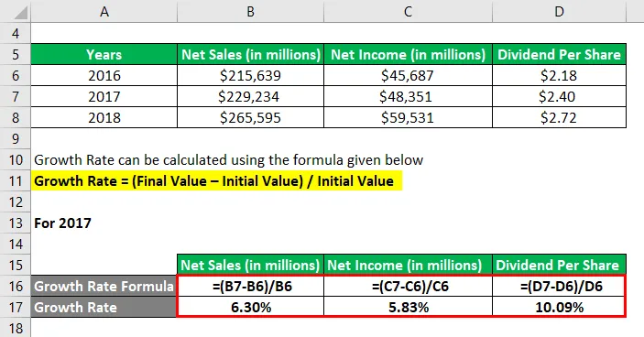
Task: Select 2017 net income cell $48,351
Action: pyautogui.click(x=408, y=96)
